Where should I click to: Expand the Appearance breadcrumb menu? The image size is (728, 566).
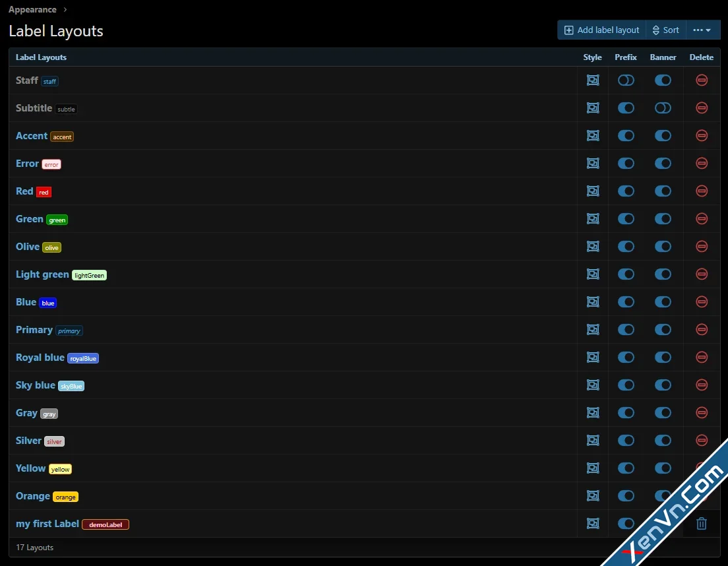tap(32, 9)
